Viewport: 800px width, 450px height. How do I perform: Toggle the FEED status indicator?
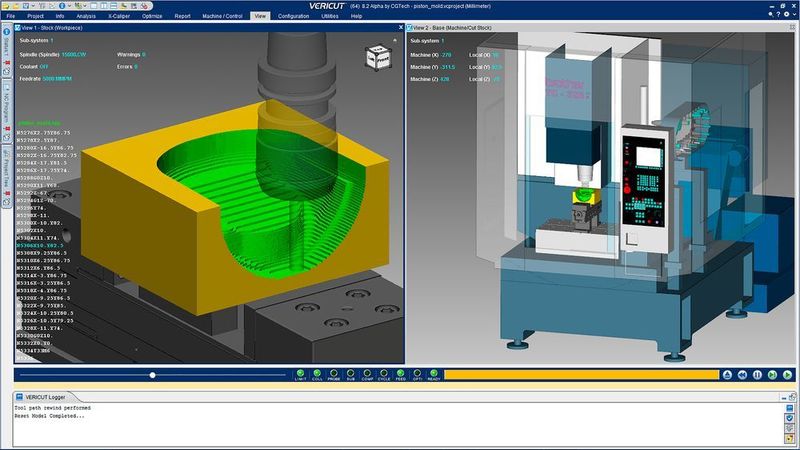[x=401, y=375]
